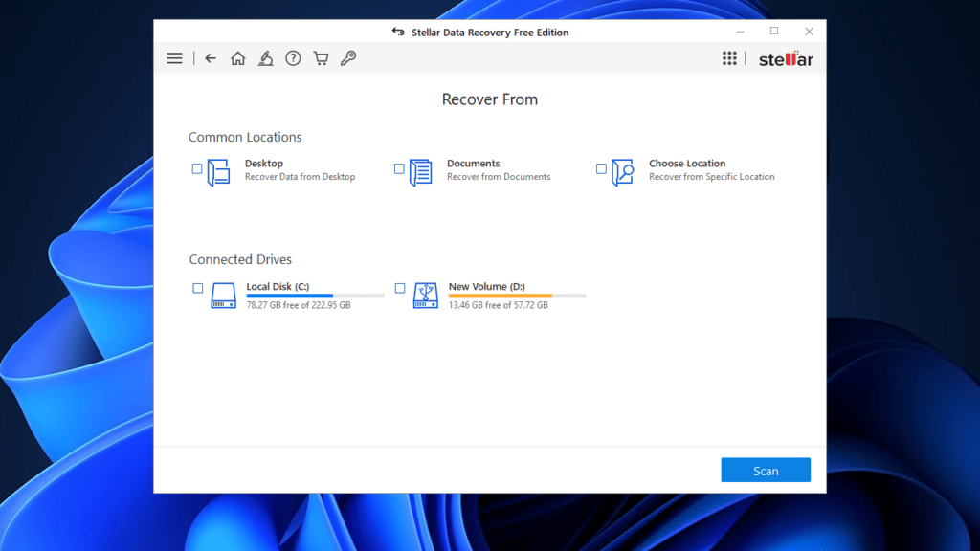980x551 pixels.
Task: Tick the Documents checkbox
Action: 399,168
